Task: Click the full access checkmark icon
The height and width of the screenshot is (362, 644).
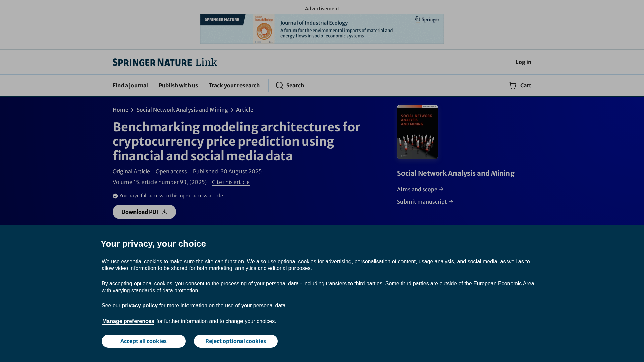Action: pos(115,196)
